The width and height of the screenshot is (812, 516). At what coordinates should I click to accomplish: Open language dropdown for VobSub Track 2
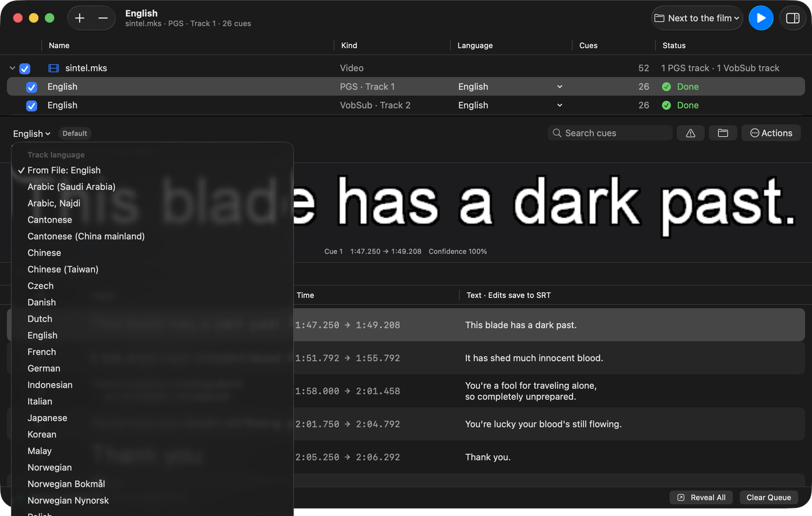point(510,106)
